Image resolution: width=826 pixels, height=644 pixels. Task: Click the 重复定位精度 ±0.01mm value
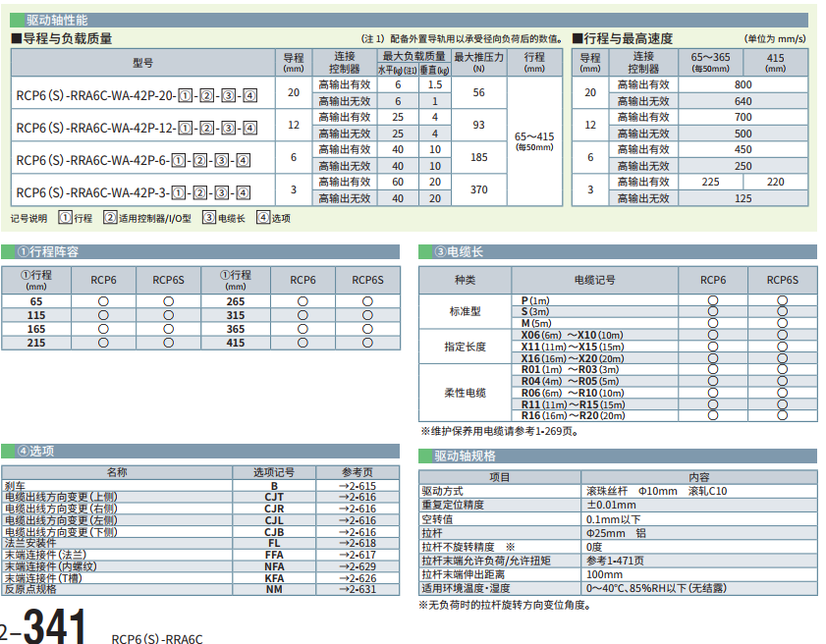[611, 505]
